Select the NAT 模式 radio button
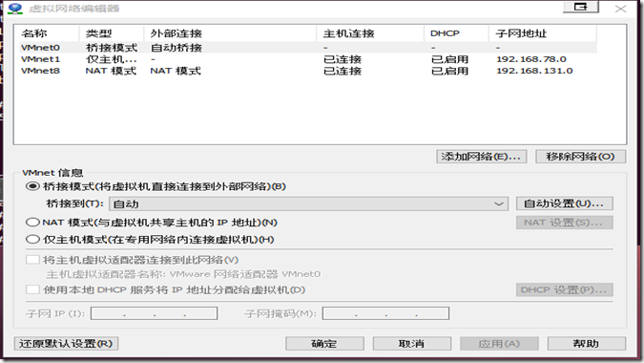 click(x=32, y=223)
